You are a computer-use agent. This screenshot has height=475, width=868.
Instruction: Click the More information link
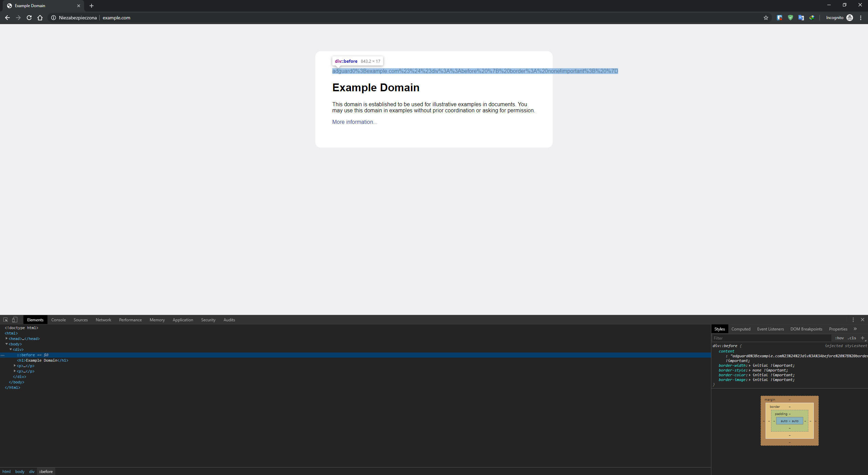coord(354,122)
